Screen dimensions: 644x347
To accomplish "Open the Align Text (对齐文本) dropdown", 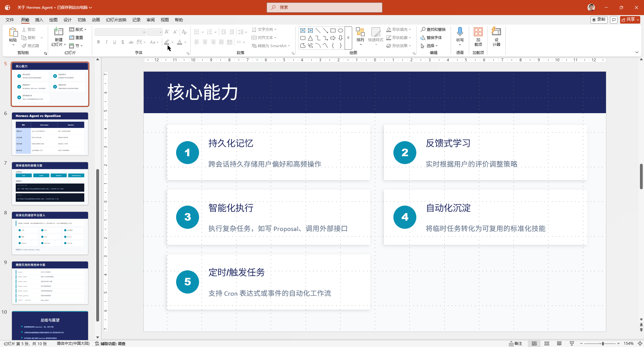I will coord(264,37).
